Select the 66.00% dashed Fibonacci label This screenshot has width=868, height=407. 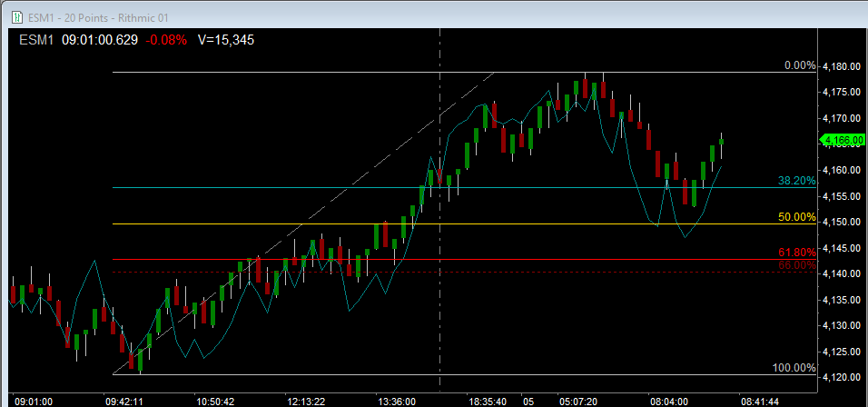click(796, 265)
